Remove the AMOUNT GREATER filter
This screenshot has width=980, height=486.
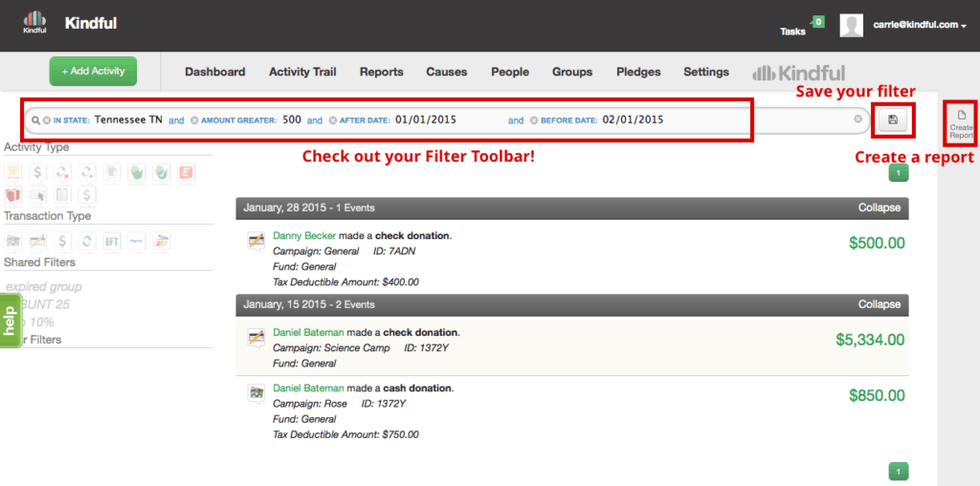tap(194, 120)
